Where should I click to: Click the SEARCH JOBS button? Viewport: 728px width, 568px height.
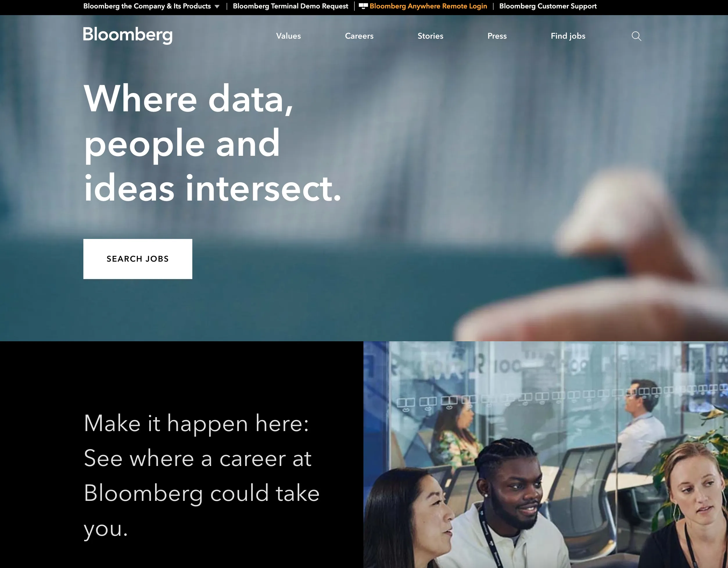click(x=137, y=258)
